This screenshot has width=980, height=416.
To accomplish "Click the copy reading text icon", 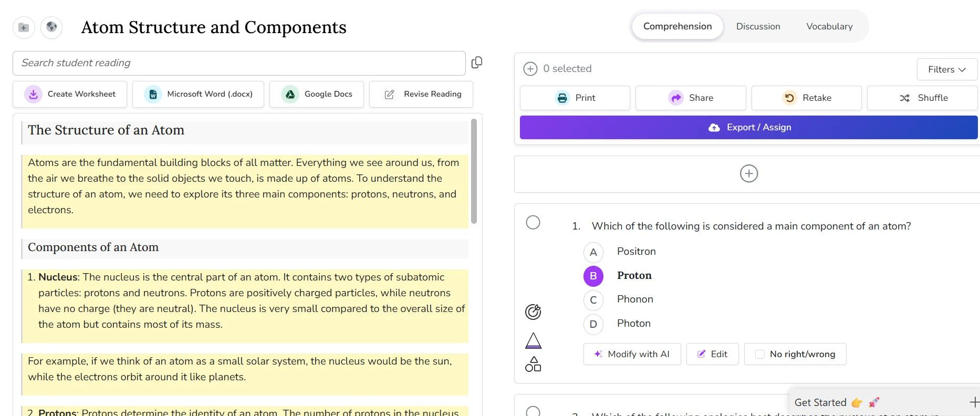I will click(x=476, y=63).
